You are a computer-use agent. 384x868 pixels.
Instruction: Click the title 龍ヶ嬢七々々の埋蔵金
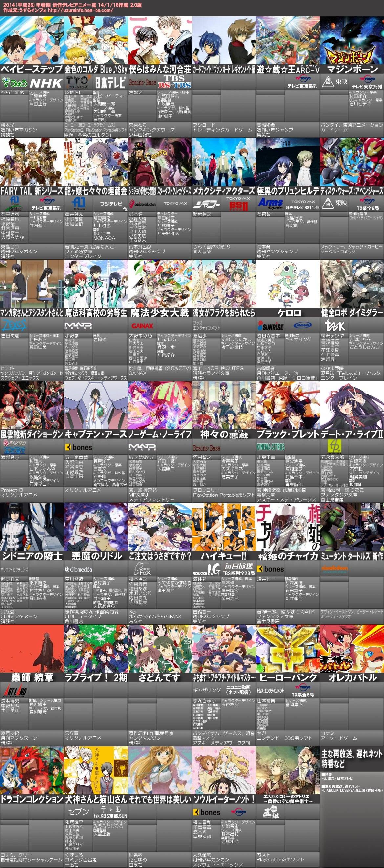[96, 191]
